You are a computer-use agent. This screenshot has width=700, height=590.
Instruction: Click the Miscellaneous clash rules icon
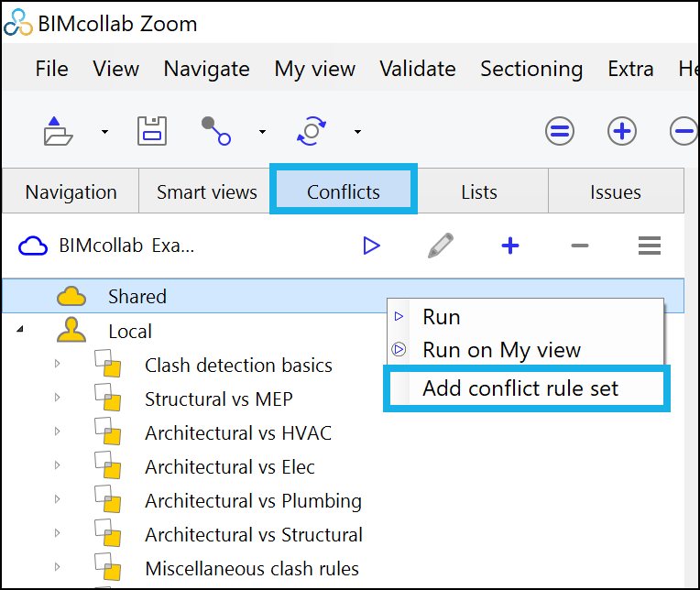pyautogui.click(x=107, y=567)
